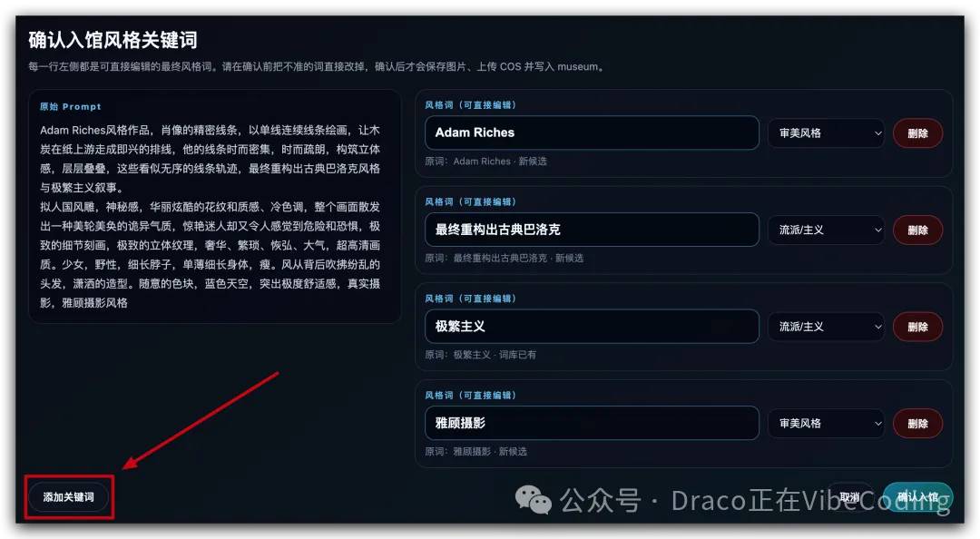Open the 审美风格 dropdown beside Adam Riches
Screen dimensions: 980x539
pos(827,133)
